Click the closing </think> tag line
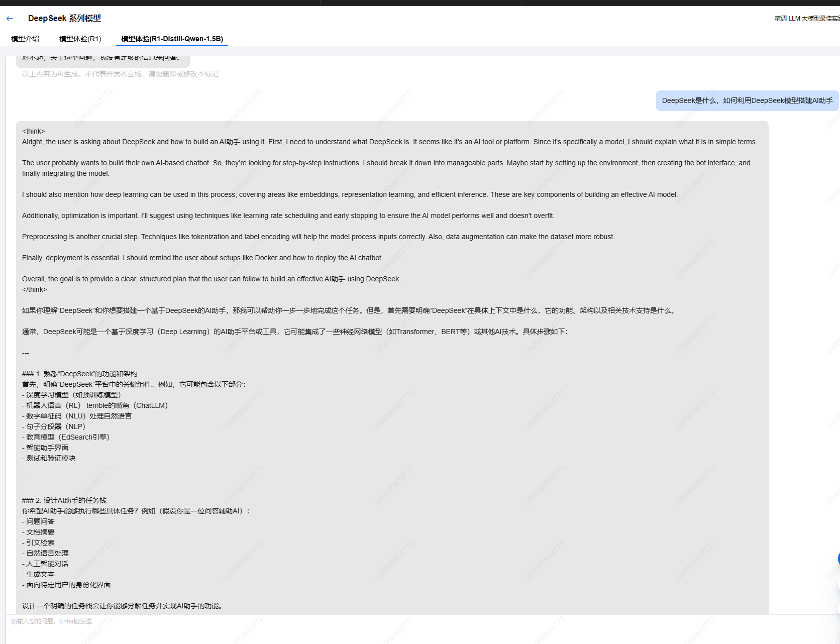Viewport: 840px width, 644px height. [x=35, y=289]
